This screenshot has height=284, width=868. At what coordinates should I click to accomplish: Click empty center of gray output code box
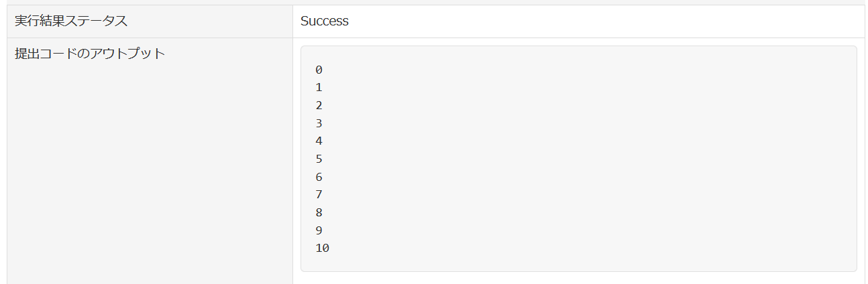click(578, 159)
